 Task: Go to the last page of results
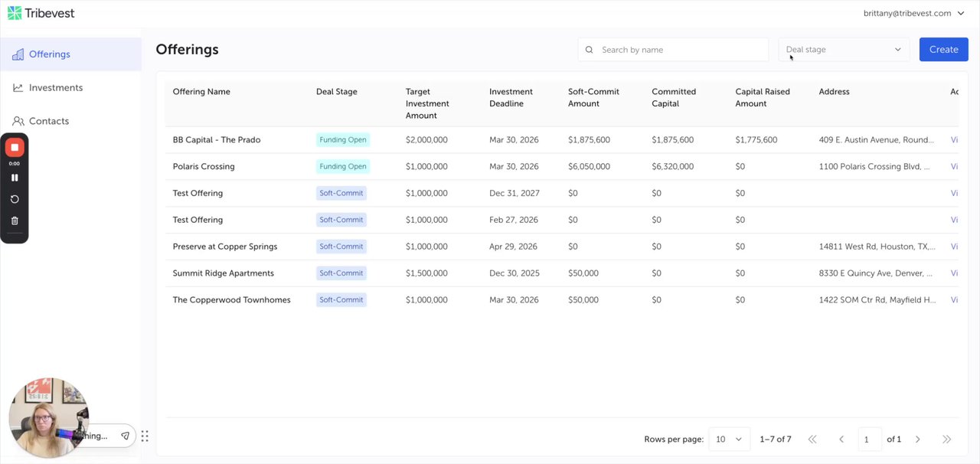pos(946,439)
